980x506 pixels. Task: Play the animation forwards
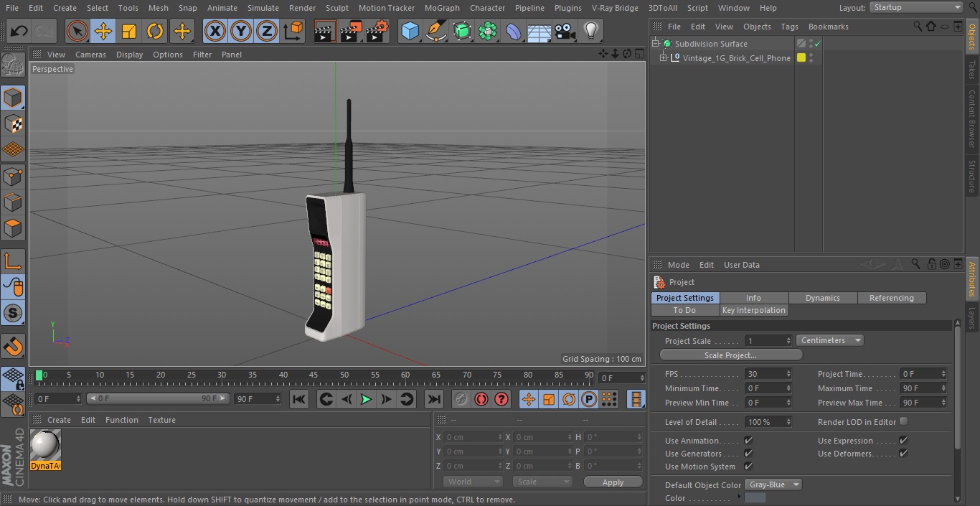tap(366, 399)
